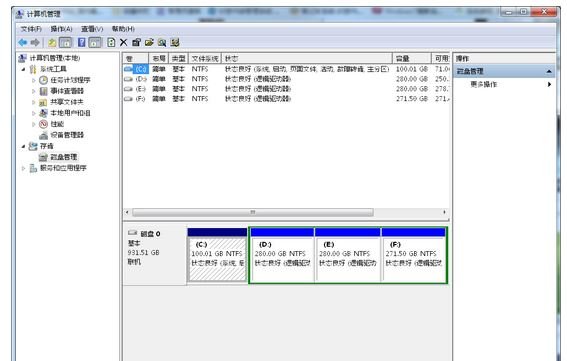Expand the 共享文件夹 node arrow
Viewport: 567px width, 361px height.
34,102
